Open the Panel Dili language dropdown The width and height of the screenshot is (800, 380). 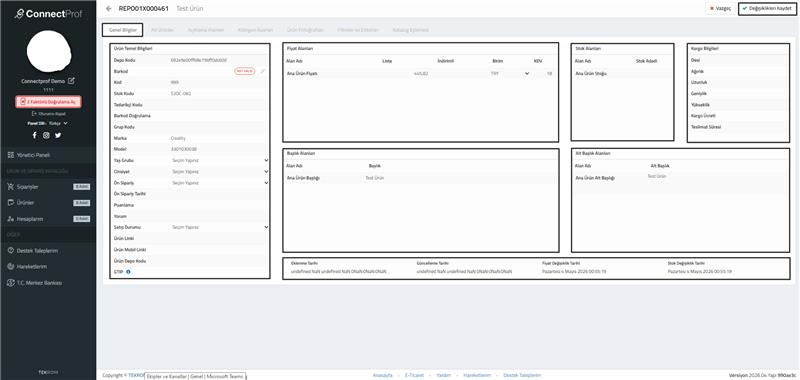[48, 123]
